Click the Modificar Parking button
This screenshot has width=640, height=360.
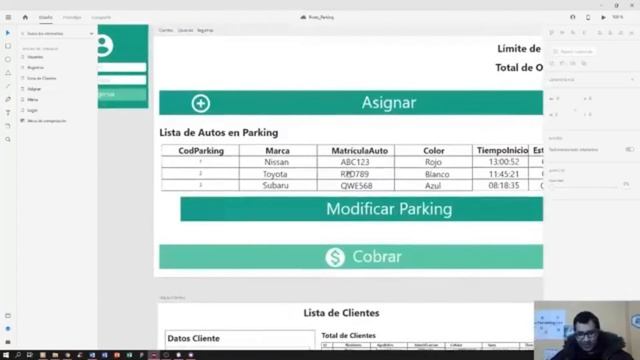click(x=362, y=209)
